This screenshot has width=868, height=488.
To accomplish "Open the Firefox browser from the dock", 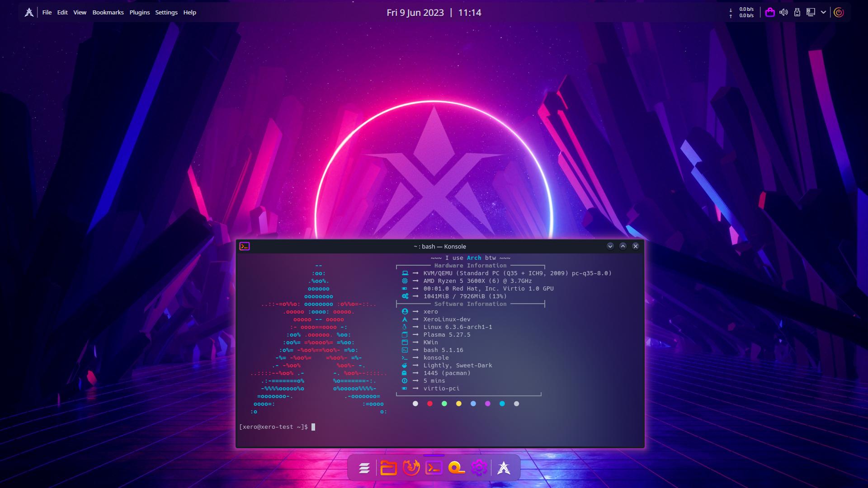I will pyautogui.click(x=411, y=468).
